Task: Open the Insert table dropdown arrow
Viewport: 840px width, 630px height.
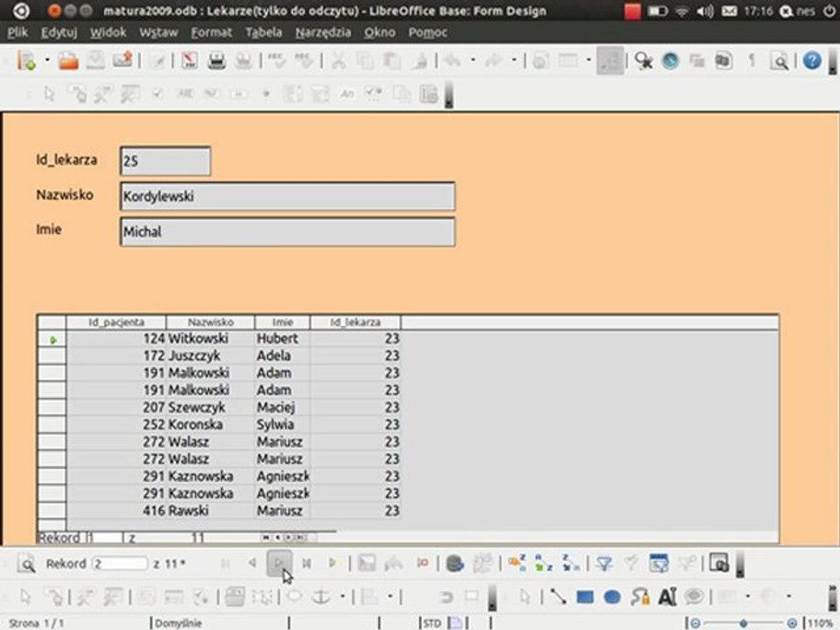Action: (588, 60)
